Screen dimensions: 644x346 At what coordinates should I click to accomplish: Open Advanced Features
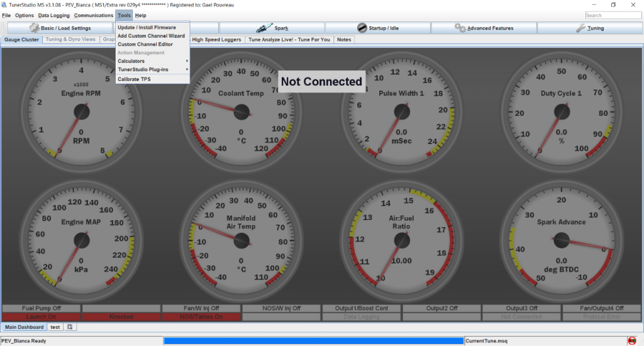(x=484, y=28)
